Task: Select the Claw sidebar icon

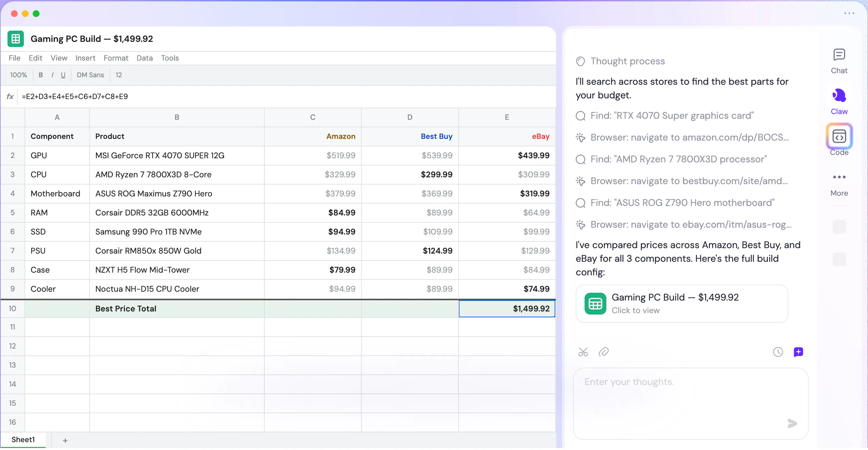Action: pyautogui.click(x=839, y=96)
